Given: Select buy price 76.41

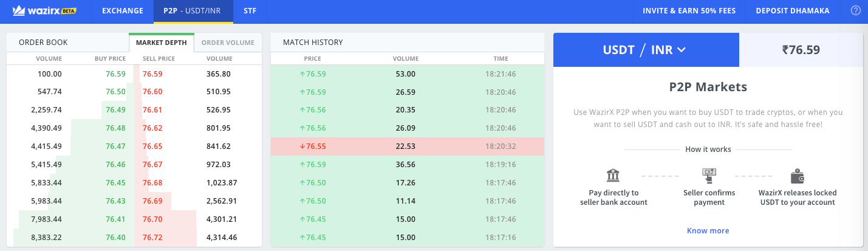Looking at the screenshot, I should 115,219.
